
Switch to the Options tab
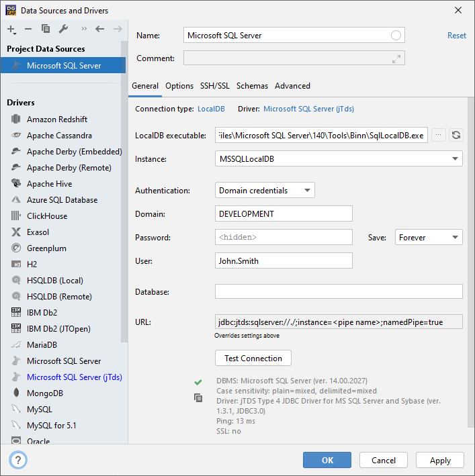coord(179,86)
